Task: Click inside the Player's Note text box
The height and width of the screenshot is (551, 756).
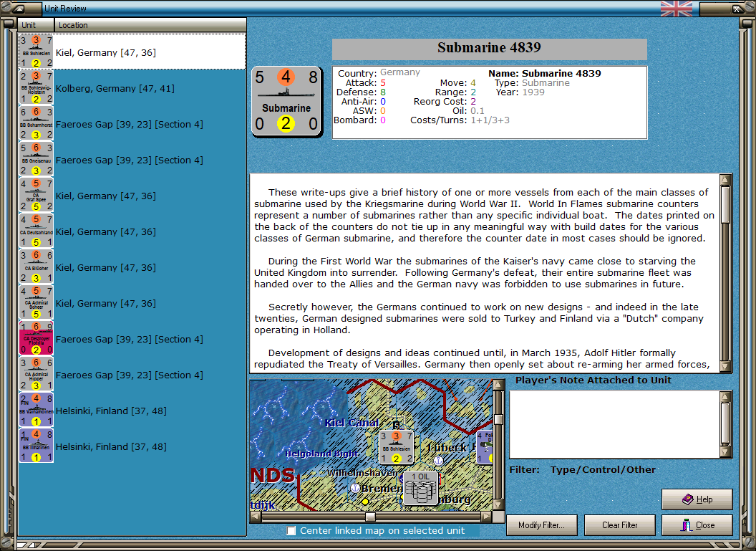Action: click(x=615, y=424)
